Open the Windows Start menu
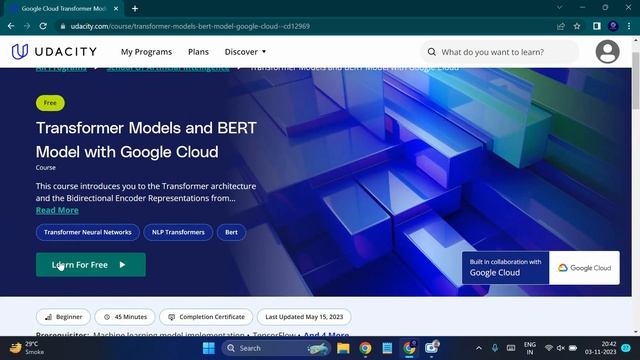This screenshot has width=640, height=360. click(209, 348)
